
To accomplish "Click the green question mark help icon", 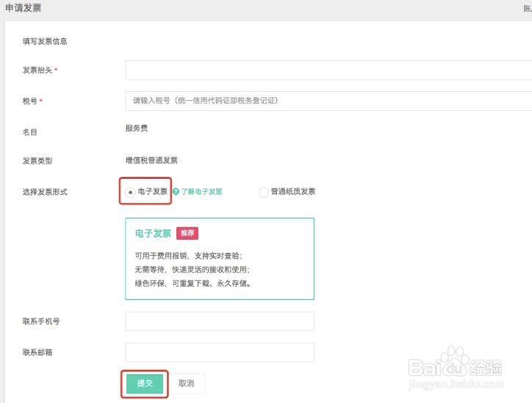I will (176, 192).
